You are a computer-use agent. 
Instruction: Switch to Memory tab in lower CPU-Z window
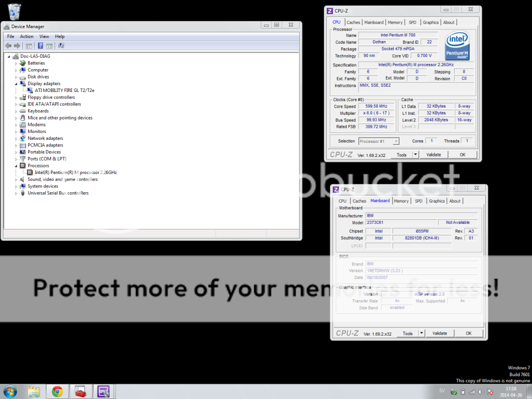point(401,201)
